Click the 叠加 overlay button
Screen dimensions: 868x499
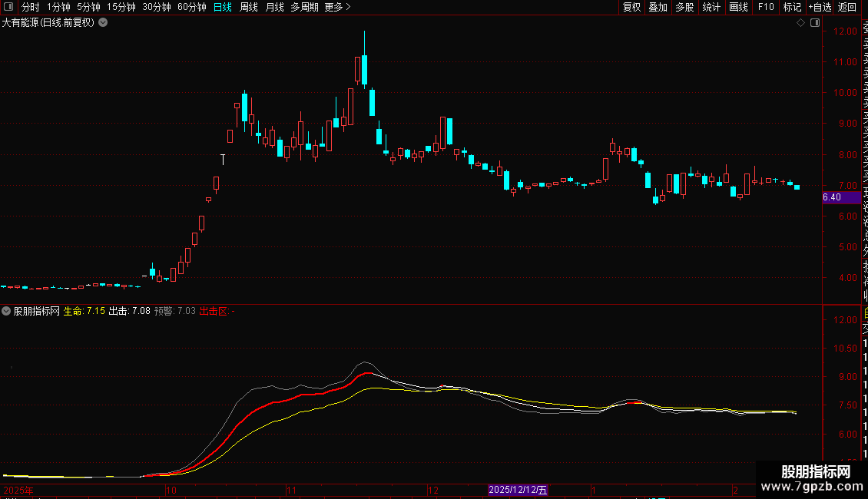click(x=658, y=7)
